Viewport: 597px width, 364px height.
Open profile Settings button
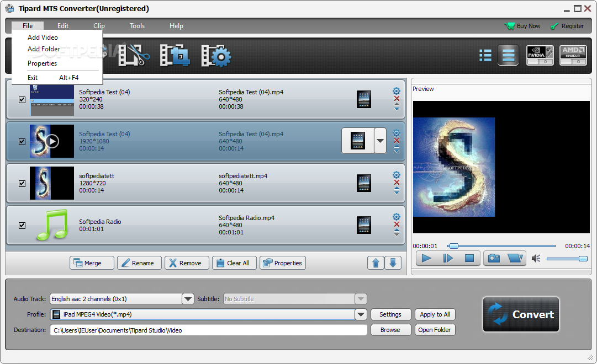click(390, 314)
